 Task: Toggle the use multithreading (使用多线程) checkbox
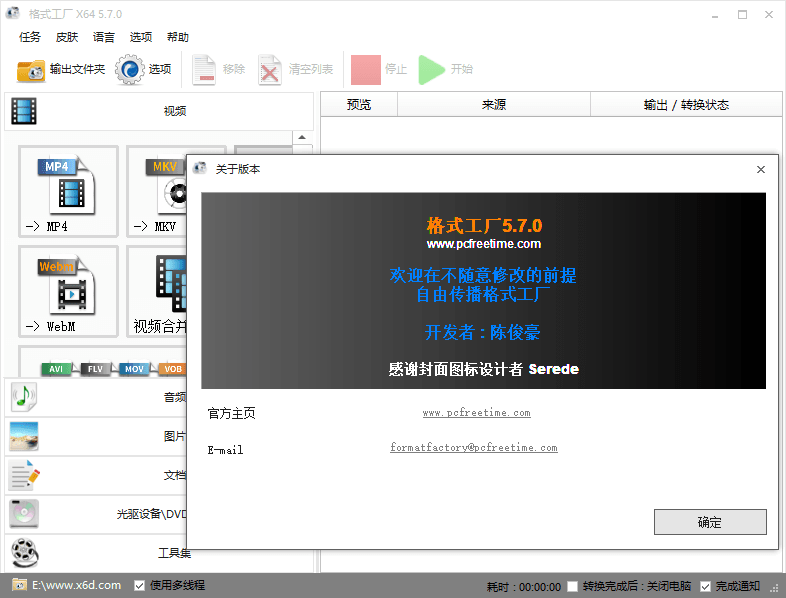click(140, 585)
